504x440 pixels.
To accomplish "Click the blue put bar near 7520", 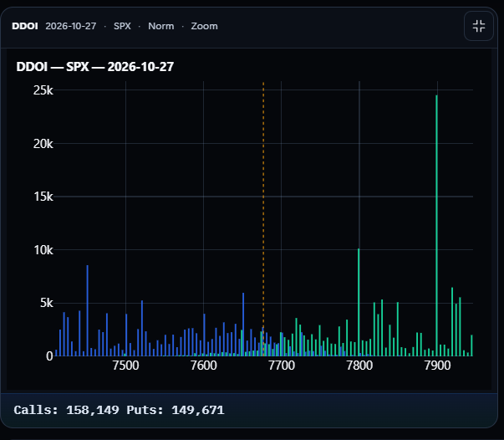I will (x=142, y=329).
